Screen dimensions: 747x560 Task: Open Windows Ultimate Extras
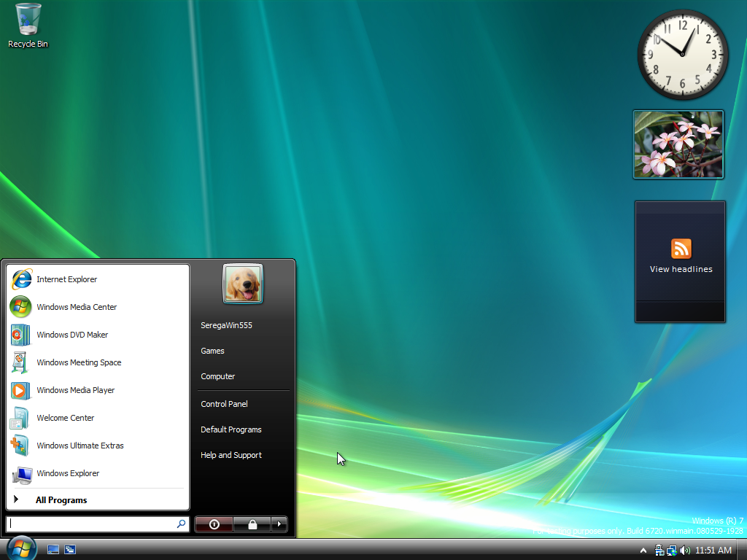pos(80,446)
